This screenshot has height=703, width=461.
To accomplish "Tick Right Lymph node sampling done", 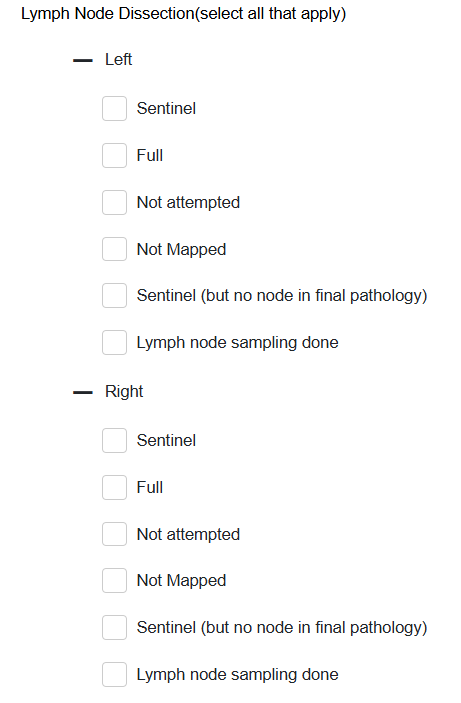I will [114, 674].
